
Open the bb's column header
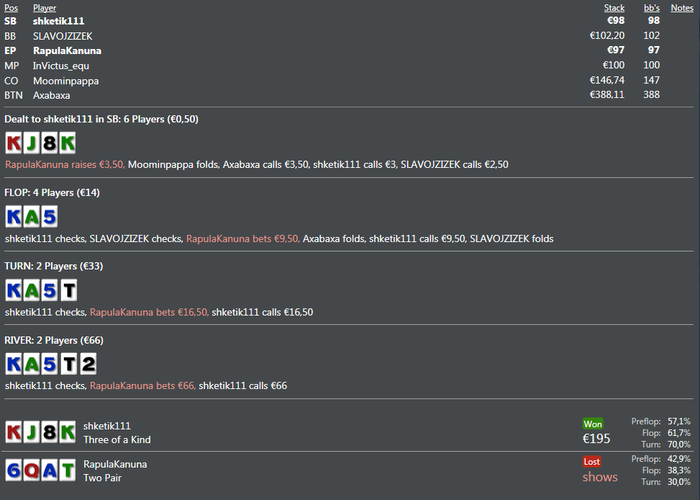pos(651,8)
